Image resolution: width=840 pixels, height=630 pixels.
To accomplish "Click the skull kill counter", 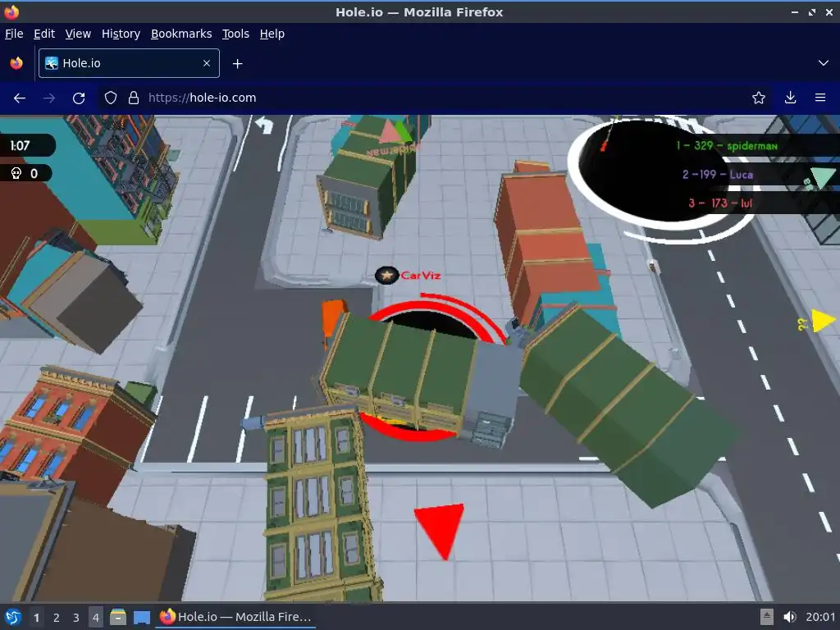I will (25, 173).
